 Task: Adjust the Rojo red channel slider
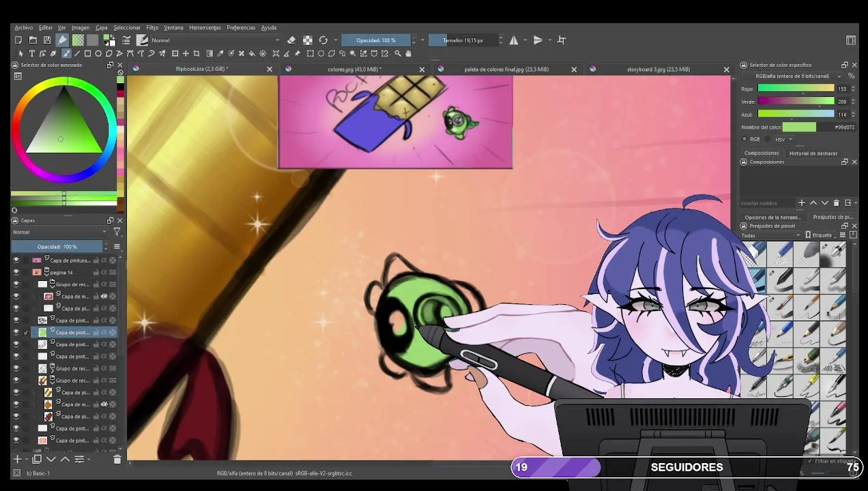796,89
